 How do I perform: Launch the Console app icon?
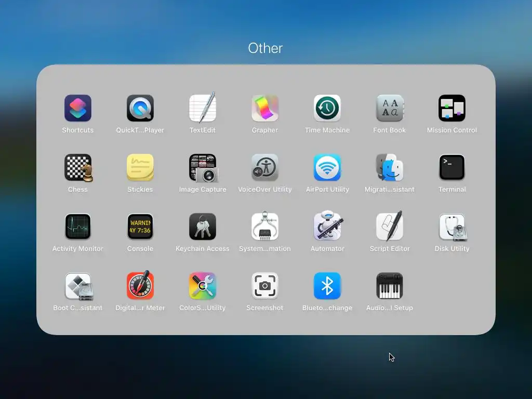click(140, 227)
